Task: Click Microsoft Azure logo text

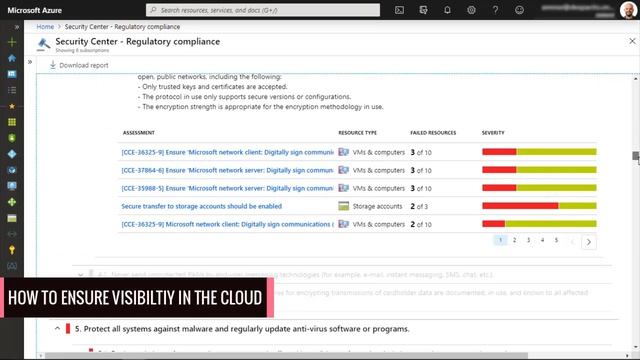Action: [35, 10]
